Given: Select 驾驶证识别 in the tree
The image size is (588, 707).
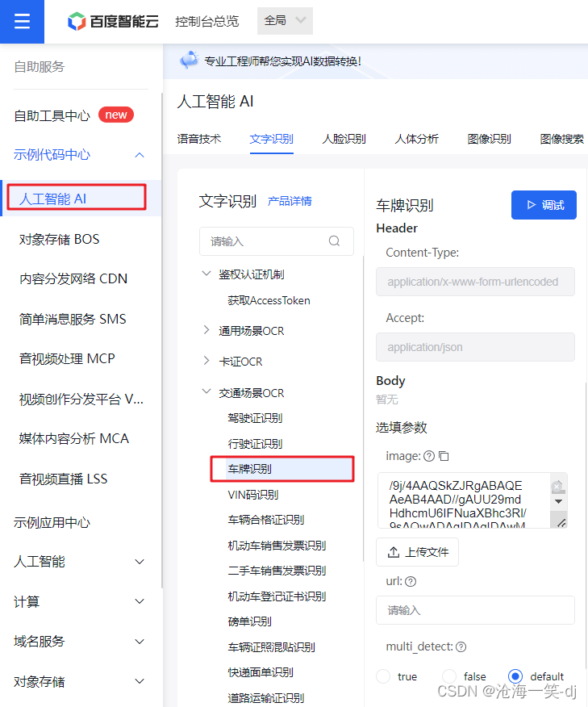Looking at the screenshot, I should pos(255,418).
